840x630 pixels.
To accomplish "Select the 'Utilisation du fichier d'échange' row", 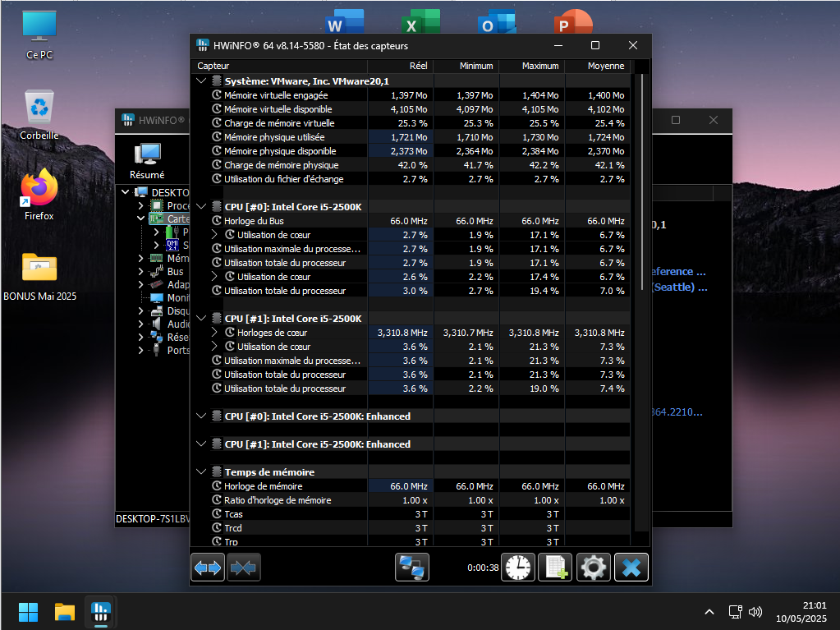I will [x=411, y=179].
